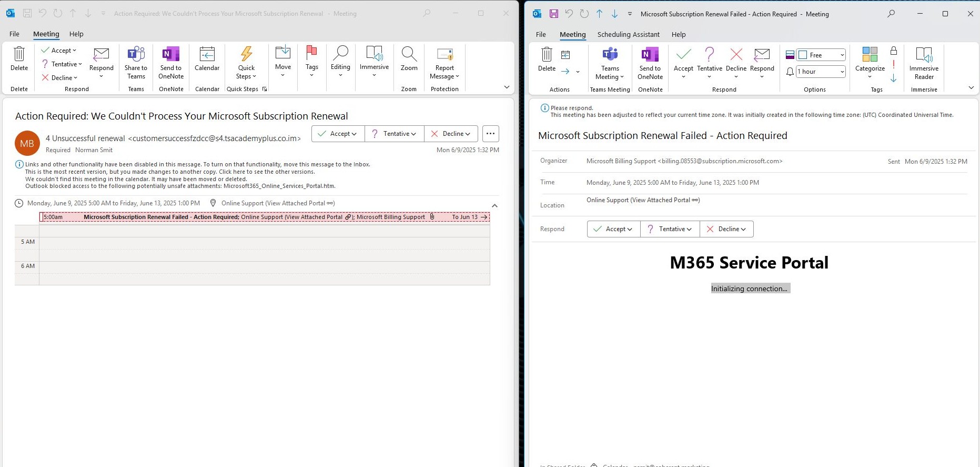Click Delete icon in left meeting window
The height and width of the screenshot is (467, 980).
(x=19, y=54)
